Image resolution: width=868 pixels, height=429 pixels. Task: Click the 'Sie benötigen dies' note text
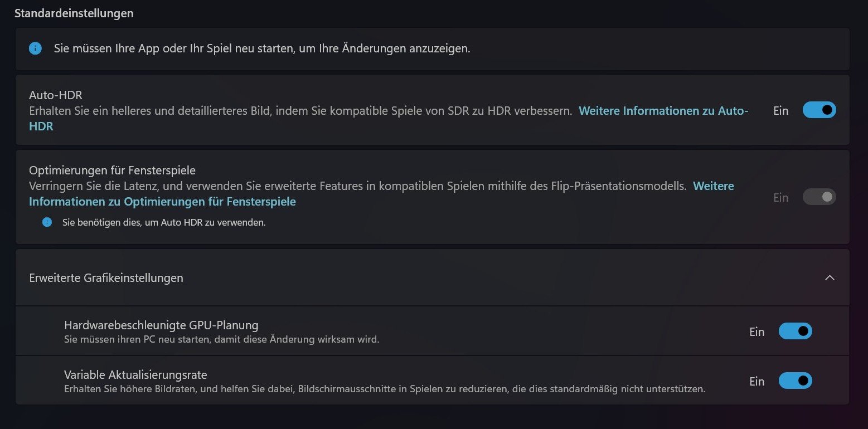point(164,223)
